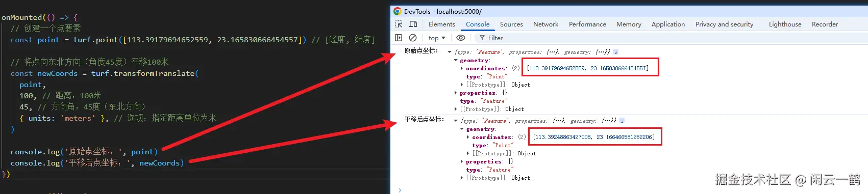The width and height of the screenshot is (868, 194).
Task: Click the show console sidebar icon
Action: (x=399, y=38)
